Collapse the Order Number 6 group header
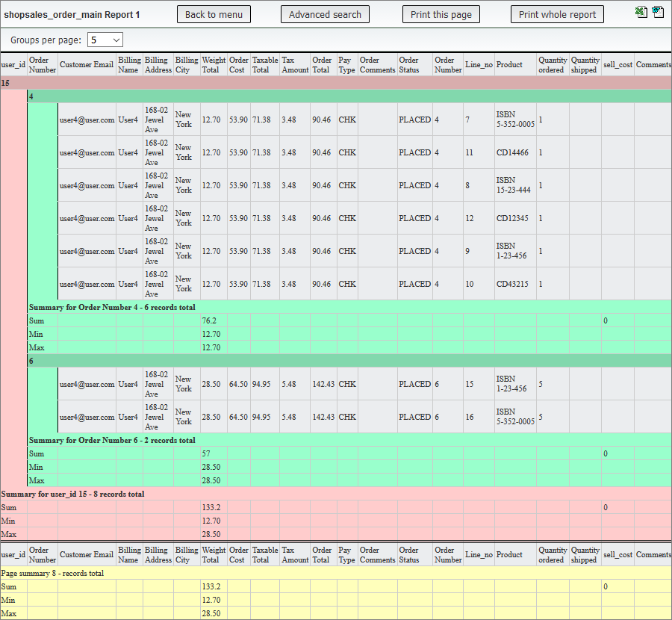Screen dimensions: 672x620 coord(31,360)
